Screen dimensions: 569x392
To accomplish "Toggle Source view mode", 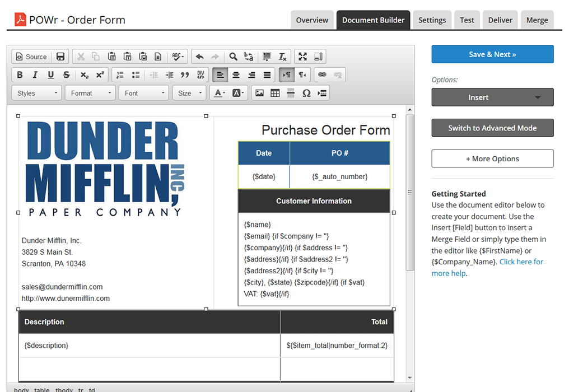I will (x=31, y=57).
